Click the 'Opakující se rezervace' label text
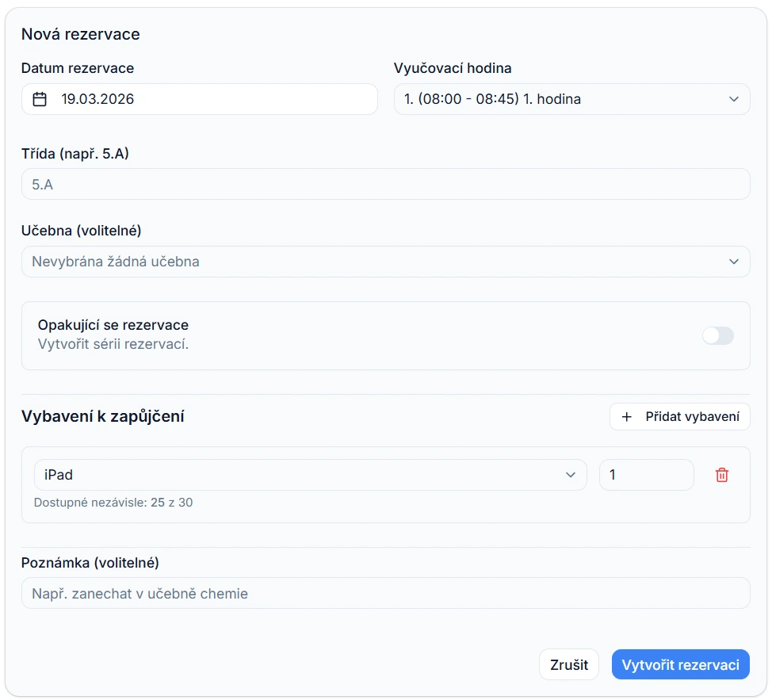The height and width of the screenshot is (700, 772). pyautogui.click(x=113, y=325)
